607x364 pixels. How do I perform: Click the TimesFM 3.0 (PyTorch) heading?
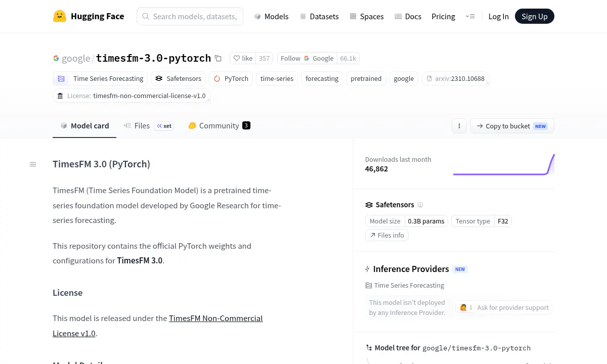coord(101,164)
